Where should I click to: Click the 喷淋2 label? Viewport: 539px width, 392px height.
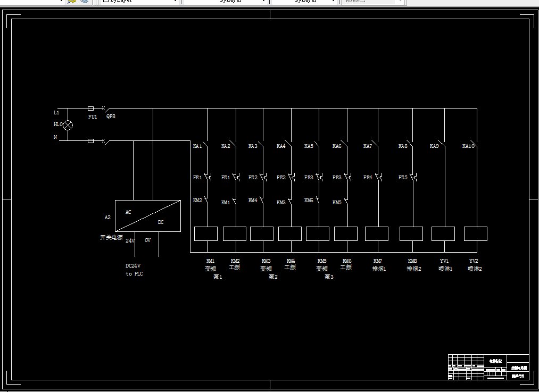click(475, 269)
